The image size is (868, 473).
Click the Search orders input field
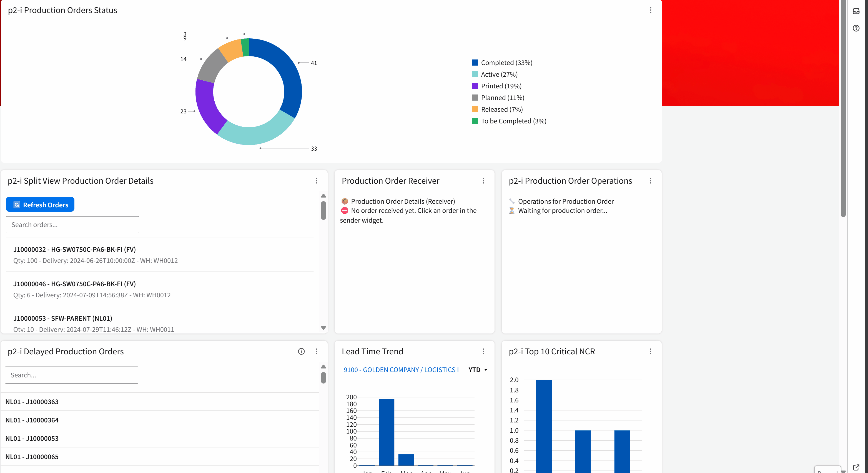[x=72, y=225]
